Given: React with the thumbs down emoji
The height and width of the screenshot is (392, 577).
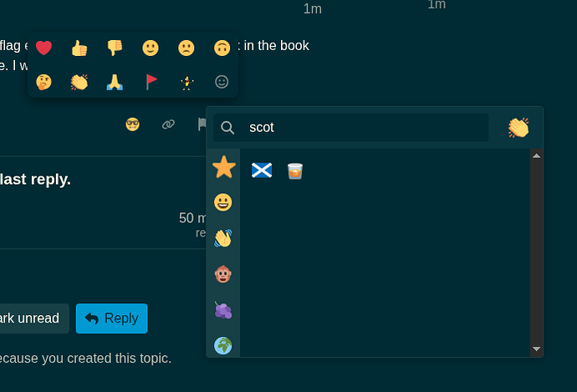Looking at the screenshot, I should [115, 48].
